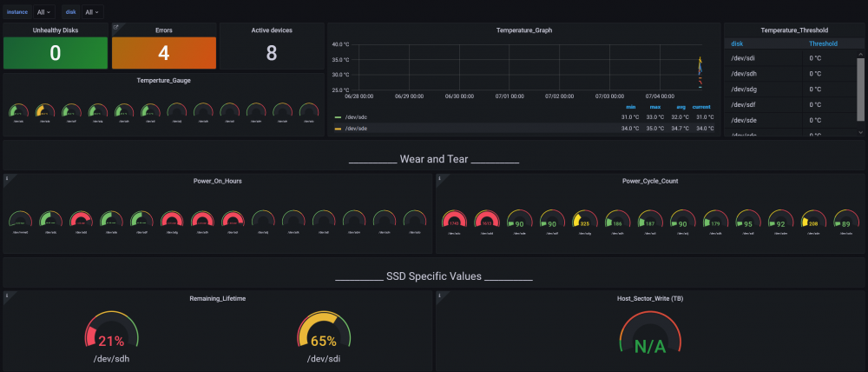Click the yellow Power_Cycle_Count gauge showing 325
Viewport: 868px width, 372px height.
point(585,220)
